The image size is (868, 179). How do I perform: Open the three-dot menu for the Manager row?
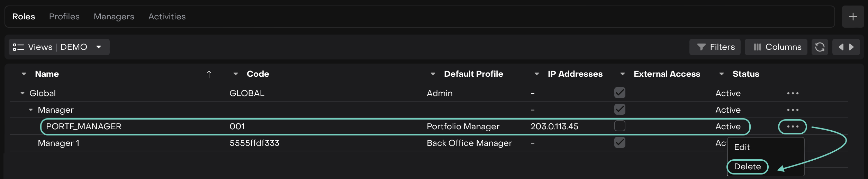(793, 110)
